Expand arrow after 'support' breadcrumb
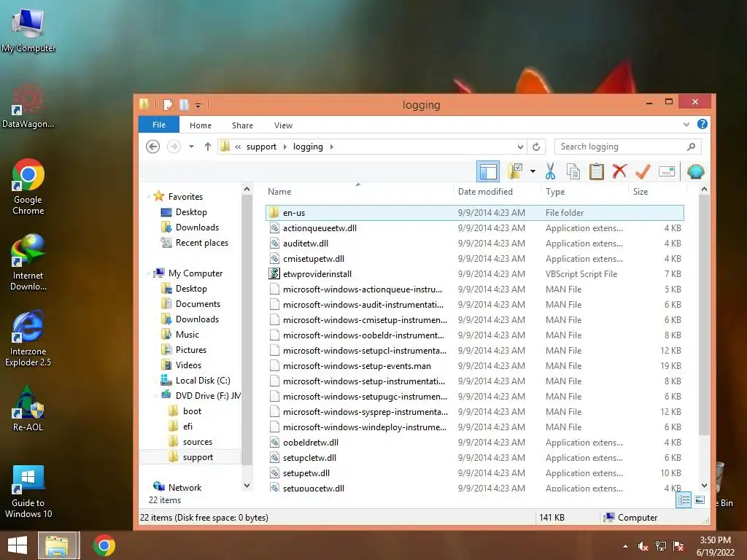The image size is (747, 560). pos(285,147)
